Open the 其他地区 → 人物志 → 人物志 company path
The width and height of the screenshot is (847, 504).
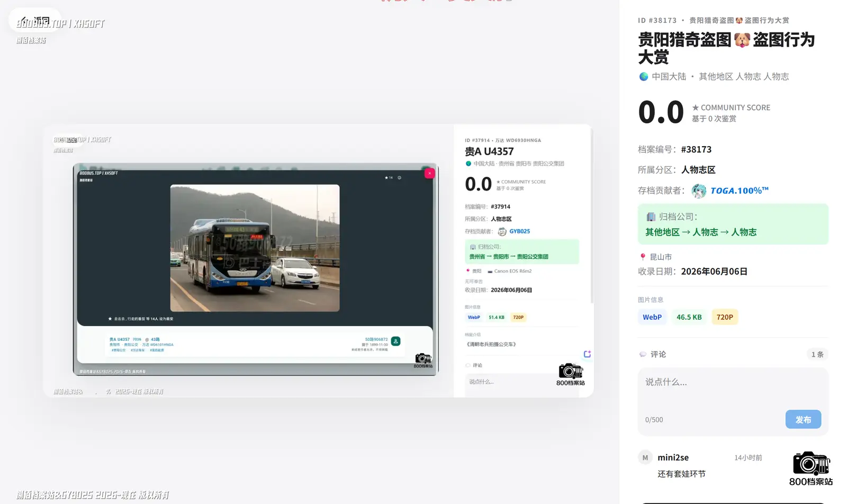click(x=701, y=232)
